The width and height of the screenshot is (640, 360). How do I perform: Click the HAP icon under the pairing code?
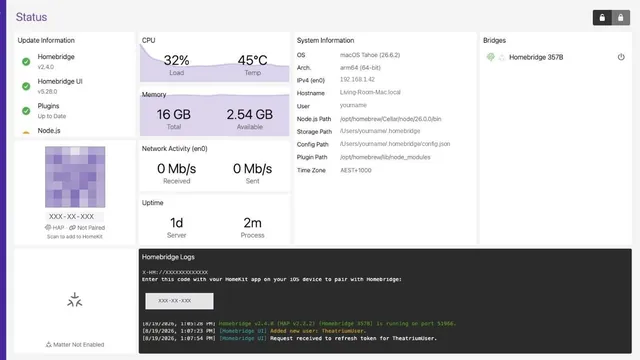pos(48,228)
